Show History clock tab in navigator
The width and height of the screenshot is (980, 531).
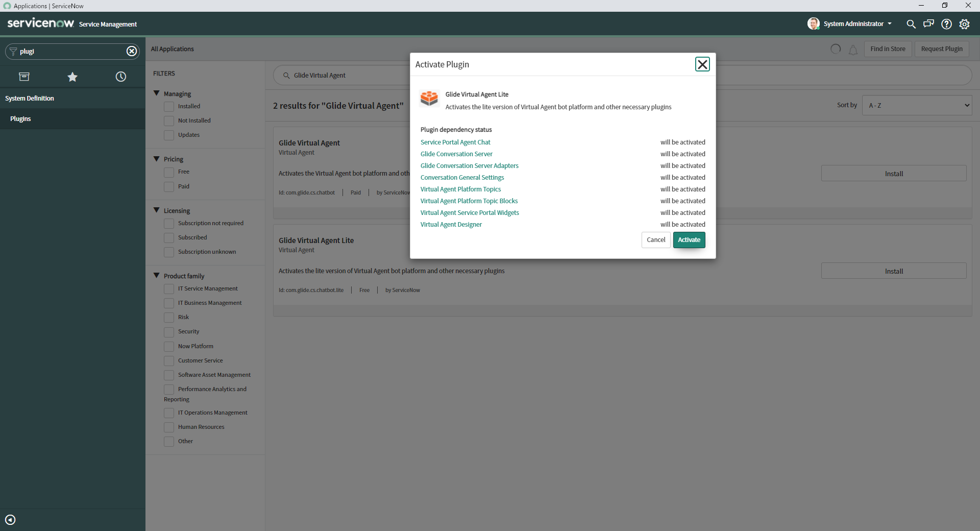tap(121, 77)
